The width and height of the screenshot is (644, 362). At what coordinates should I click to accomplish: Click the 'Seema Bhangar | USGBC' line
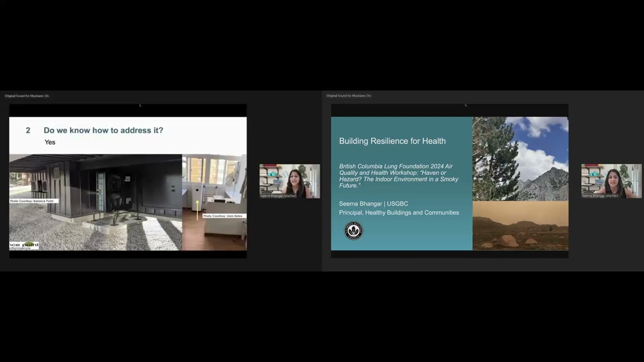click(x=373, y=204)
